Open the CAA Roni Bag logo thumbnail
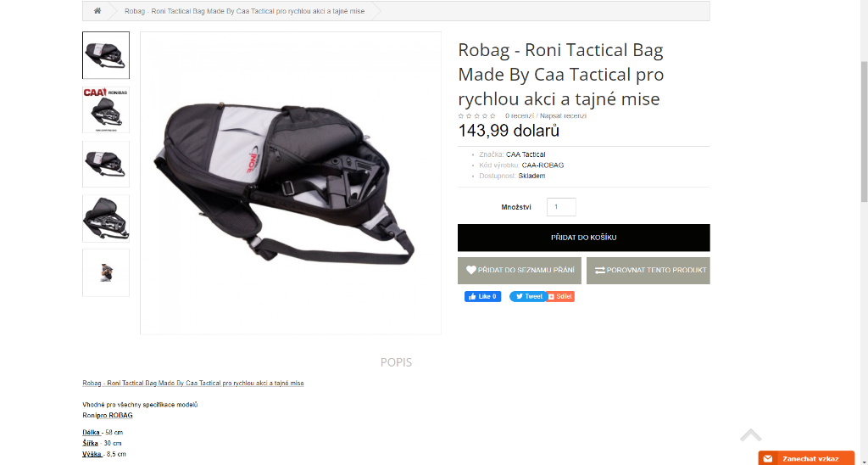The height and width of the screenshot is (465, 868). tap(106, 109)
